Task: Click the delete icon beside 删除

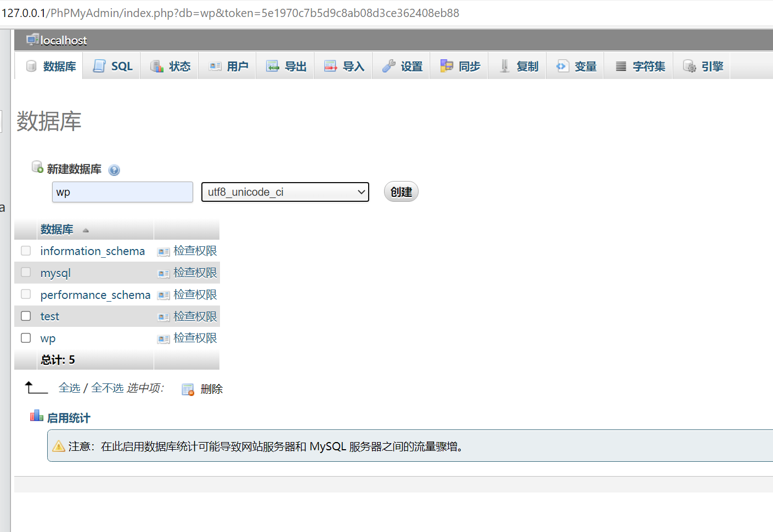Action: 188,389
